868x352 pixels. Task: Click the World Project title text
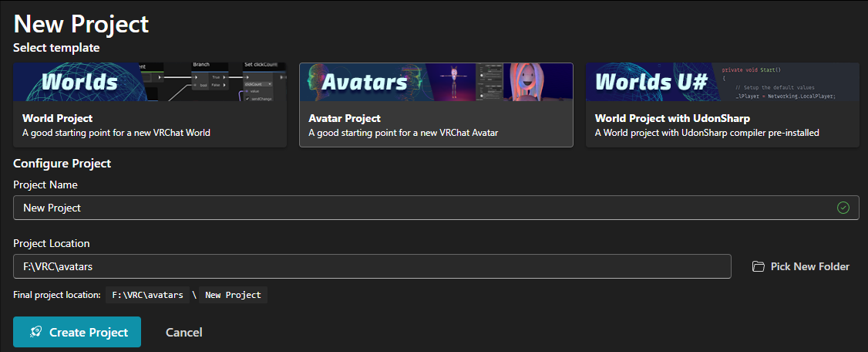58,119
